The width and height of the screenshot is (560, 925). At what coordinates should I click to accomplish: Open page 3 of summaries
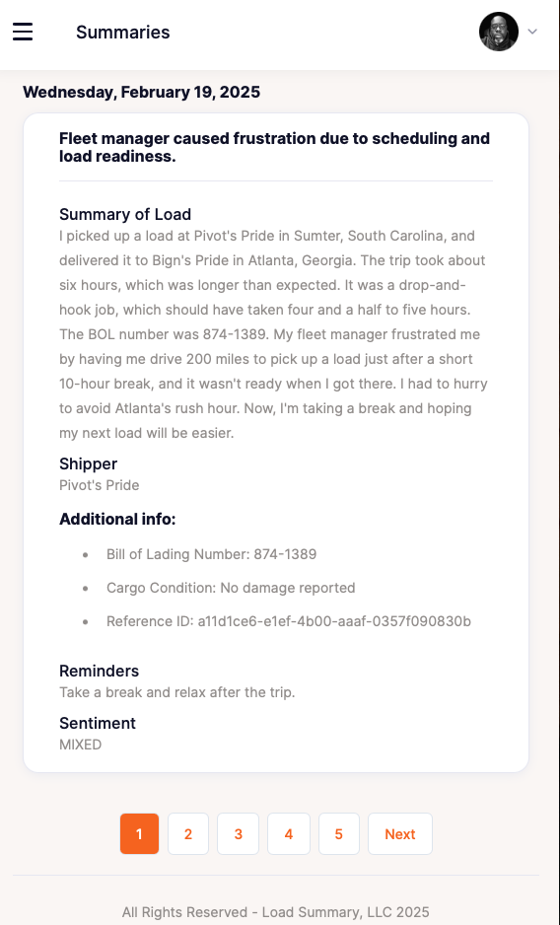click(x=238, y=833)
